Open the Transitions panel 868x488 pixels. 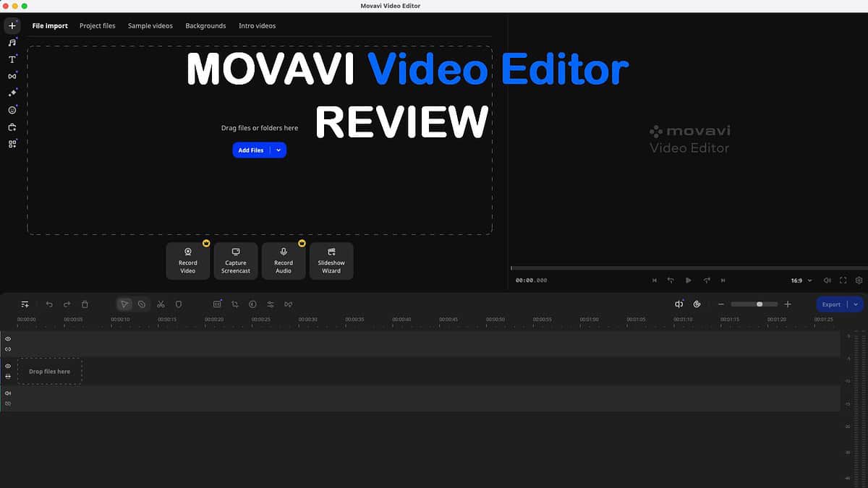click(x=11, y=76)
